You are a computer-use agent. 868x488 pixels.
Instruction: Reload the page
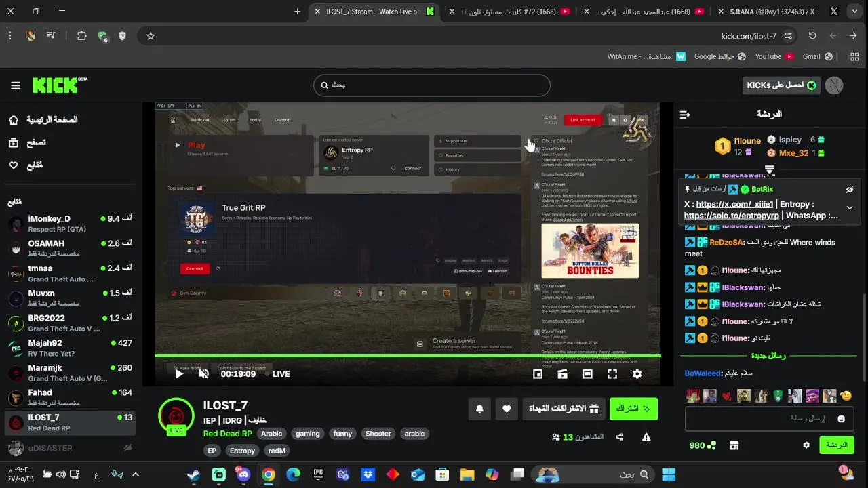812,36
